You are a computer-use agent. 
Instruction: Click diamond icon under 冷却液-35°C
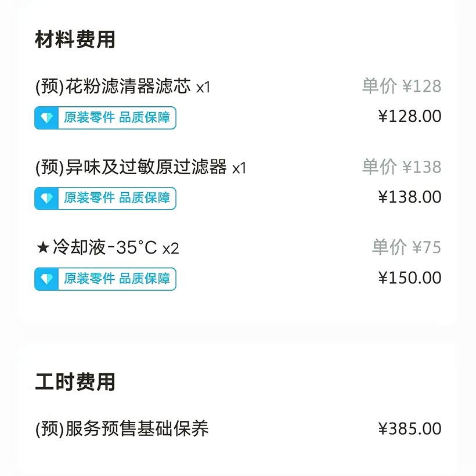(x=47, y=279)
